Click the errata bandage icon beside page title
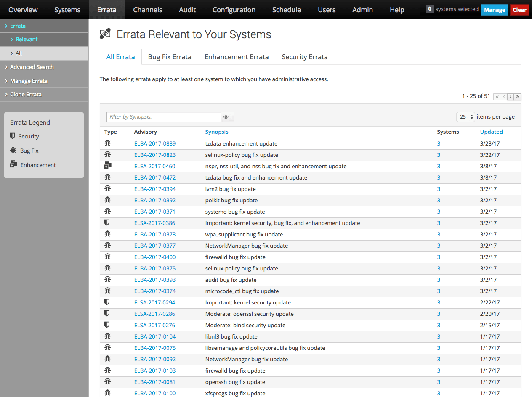This screenshot has height=397, width=532. 105,34
